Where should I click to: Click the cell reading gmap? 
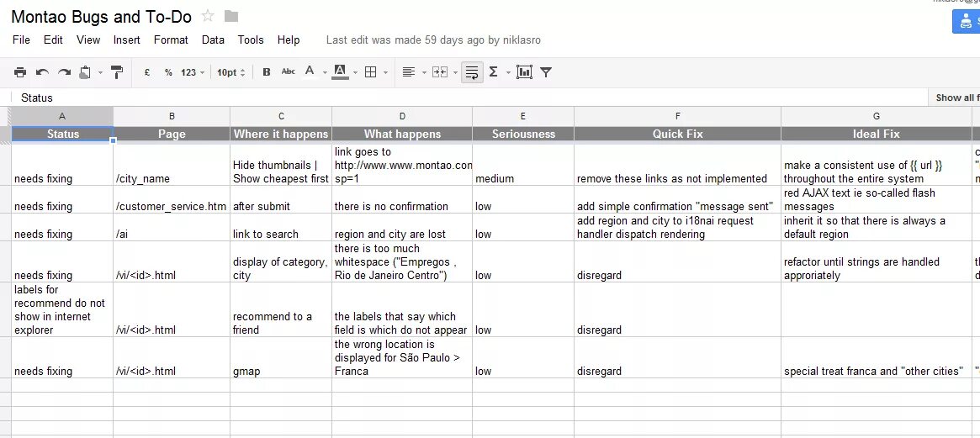(281, 357)
